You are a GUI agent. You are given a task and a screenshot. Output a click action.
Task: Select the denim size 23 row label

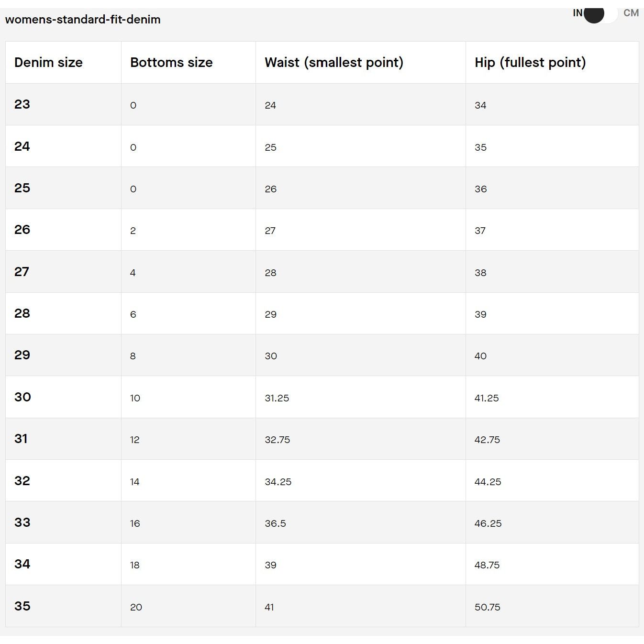point(22,104)
